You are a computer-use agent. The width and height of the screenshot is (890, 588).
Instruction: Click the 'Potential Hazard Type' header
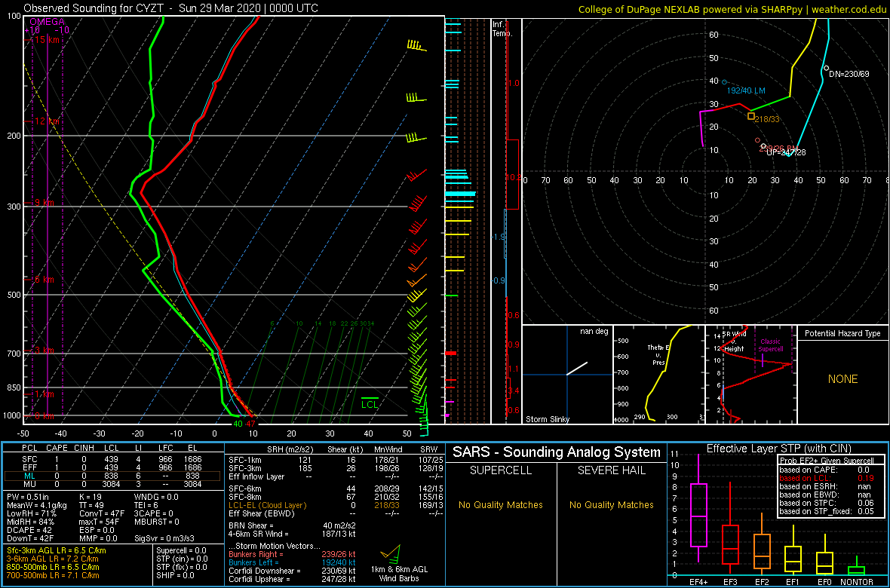click(x=842, y=333)
